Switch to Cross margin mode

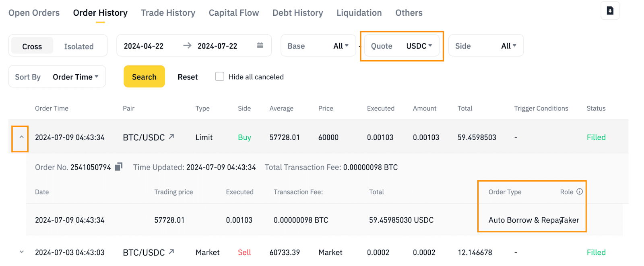[x=32, y=46]
